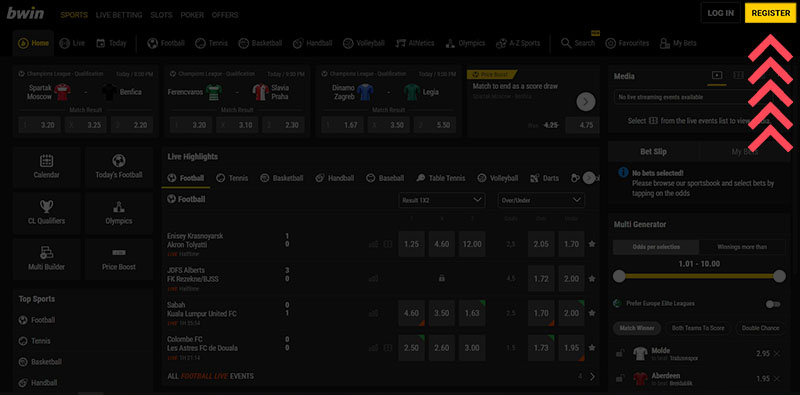Screen dimensions: 800x395
Task: Select Odds per selection option
Action: [656, 247]
